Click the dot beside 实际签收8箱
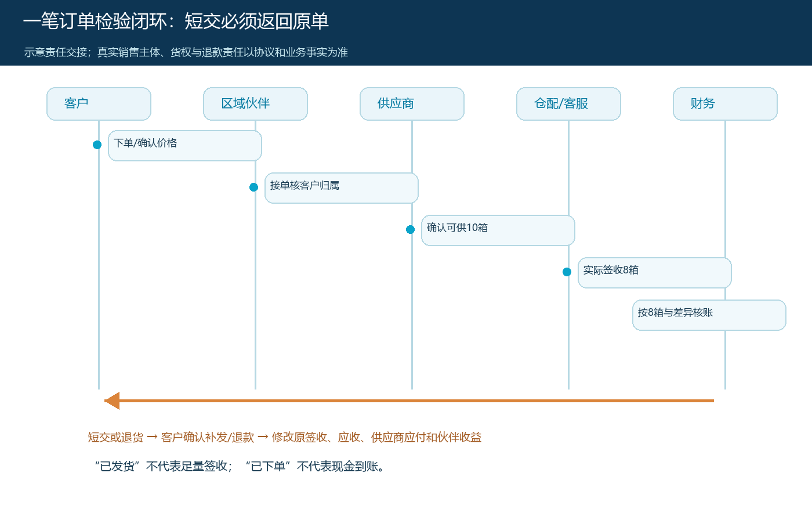Screen dimensions: 812x505 567,272
